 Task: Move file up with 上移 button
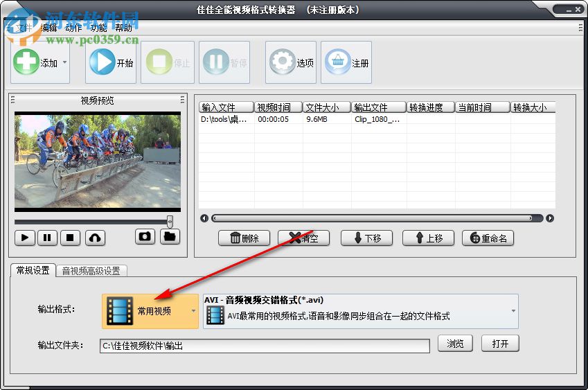[x=429, y=238]
